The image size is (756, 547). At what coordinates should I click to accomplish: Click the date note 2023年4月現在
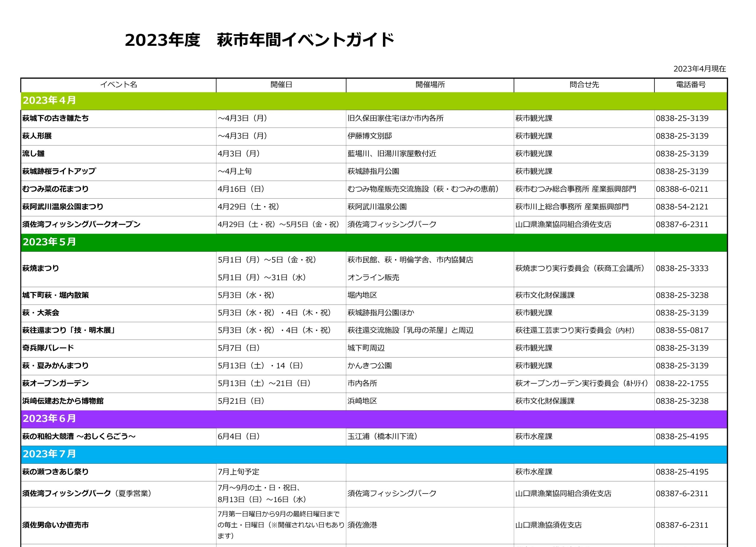[x=699, y=69]
